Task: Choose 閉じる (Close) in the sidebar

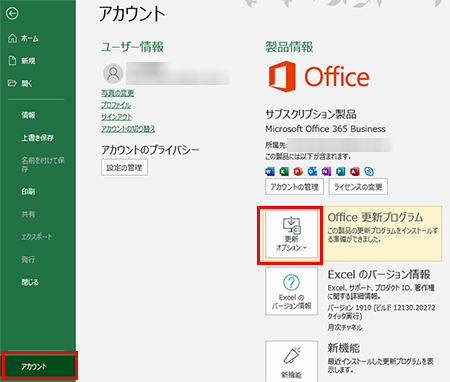Action: point(30,282)
